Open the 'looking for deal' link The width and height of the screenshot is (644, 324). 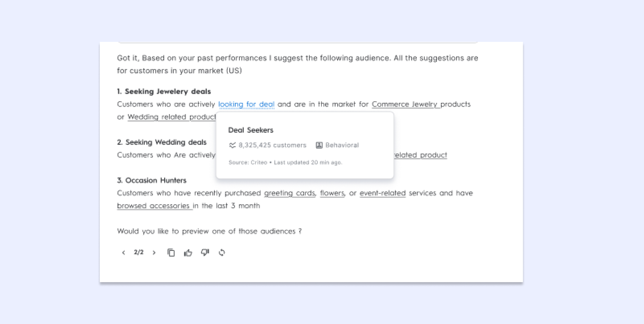coord(246,104)
